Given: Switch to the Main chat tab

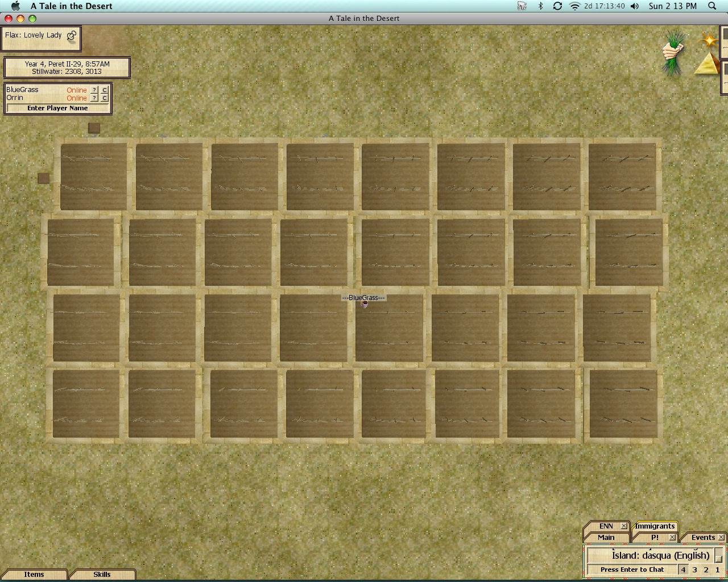Looking at the screenshot, I should coord(606,537).
